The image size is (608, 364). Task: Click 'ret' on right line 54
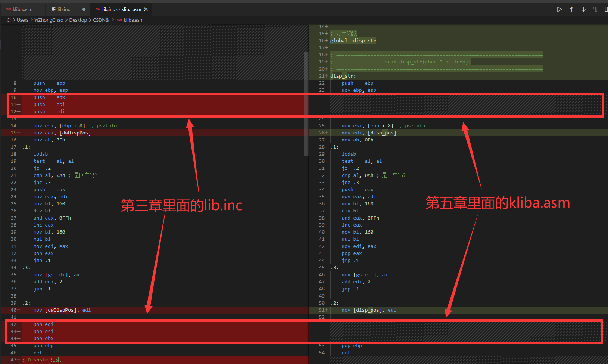coord(346,353)
